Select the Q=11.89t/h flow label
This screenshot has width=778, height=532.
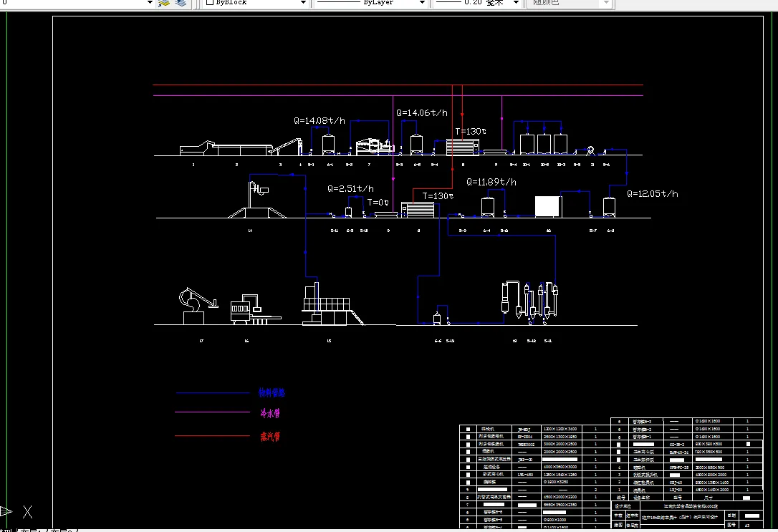tap(491, 182)
